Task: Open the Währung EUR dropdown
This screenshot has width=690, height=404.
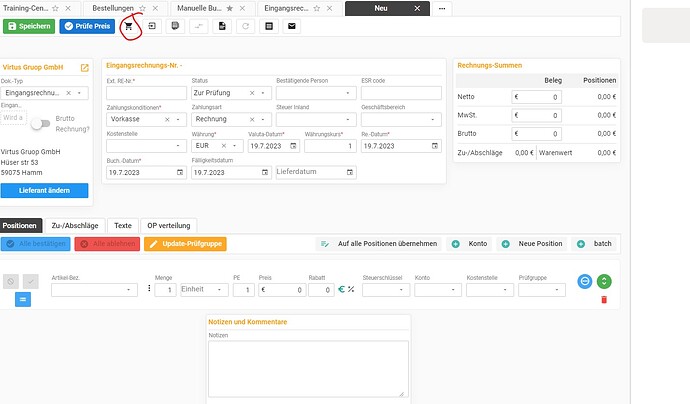Action: (x=235, y=146)
